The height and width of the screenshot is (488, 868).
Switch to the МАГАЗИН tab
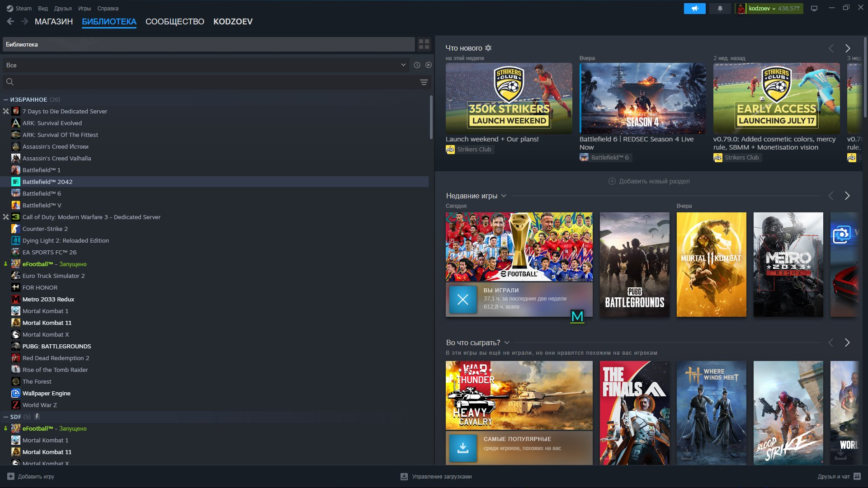[x=54, y=22]
